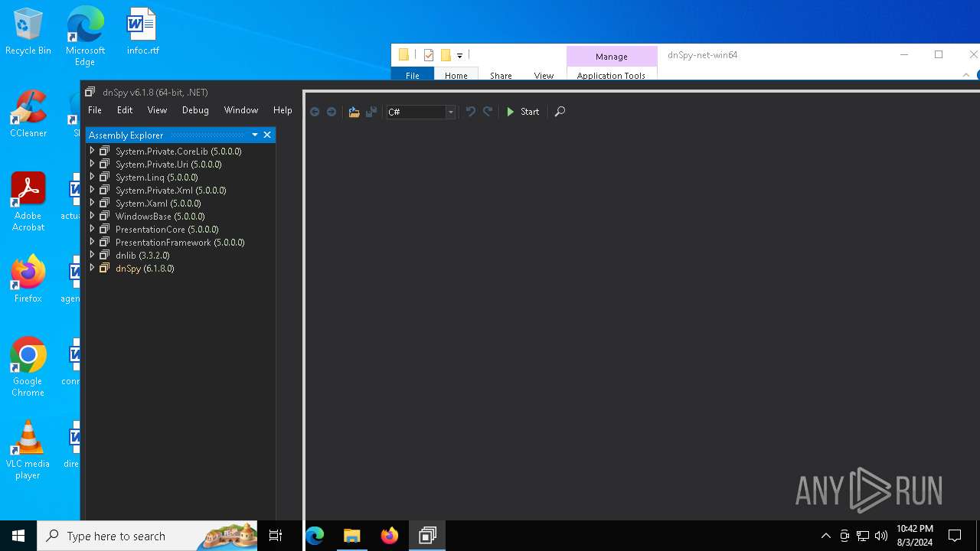Click the Redo icon in dnSpy toolbar
Image resolution: width=980 pixels, height=551 pixels.
[x=488, y=112]
